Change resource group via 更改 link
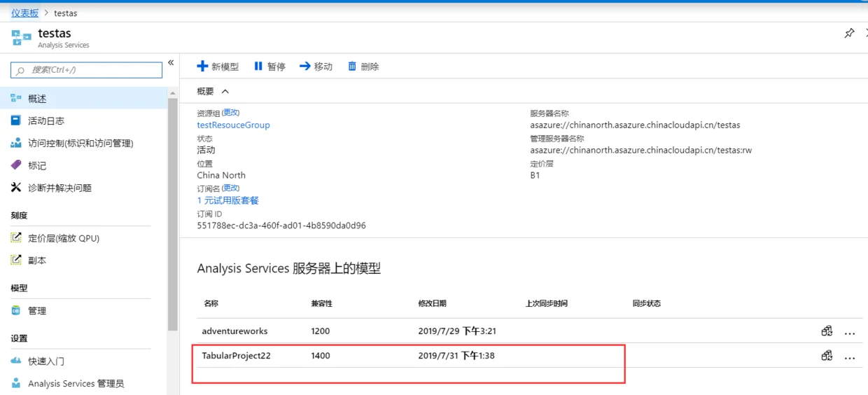Viewport: 868px width, 395px height. pos(231,113)
